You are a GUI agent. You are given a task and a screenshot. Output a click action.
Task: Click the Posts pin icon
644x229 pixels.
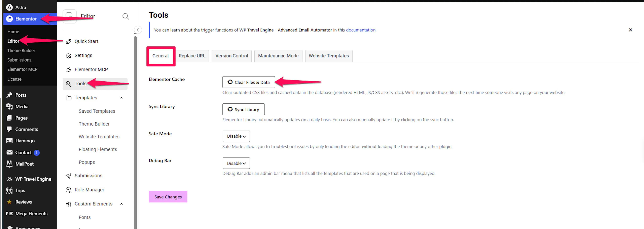pos(9,95)
